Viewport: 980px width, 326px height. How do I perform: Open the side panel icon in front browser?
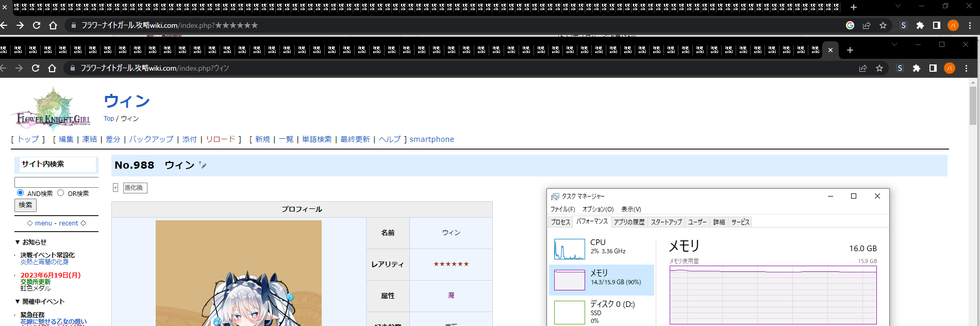pos(933,68)
